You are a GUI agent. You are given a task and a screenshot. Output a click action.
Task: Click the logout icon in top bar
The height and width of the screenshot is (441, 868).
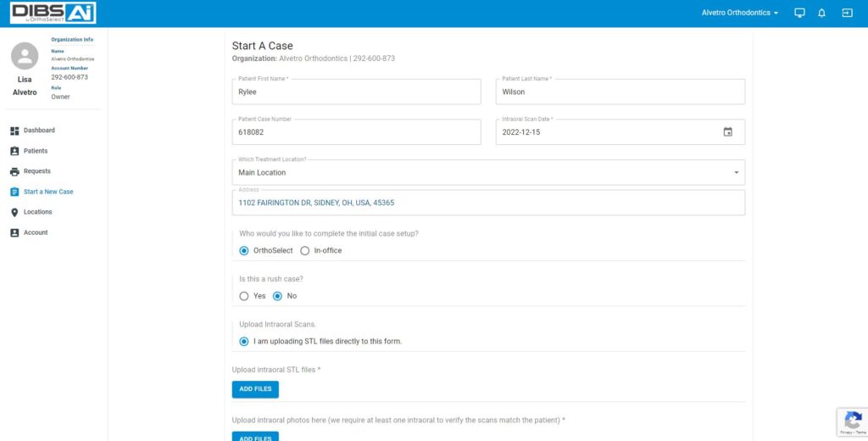tap(846, 14)
